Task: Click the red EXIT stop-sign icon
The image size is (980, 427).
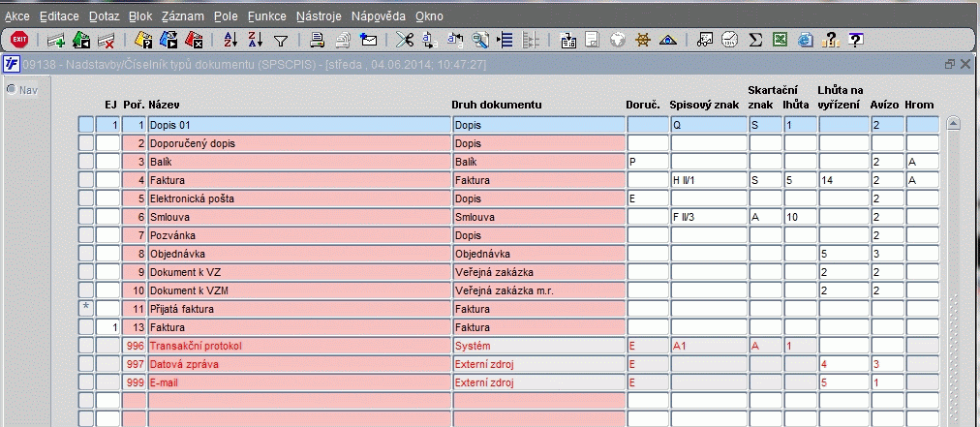Action: (19, 41)
